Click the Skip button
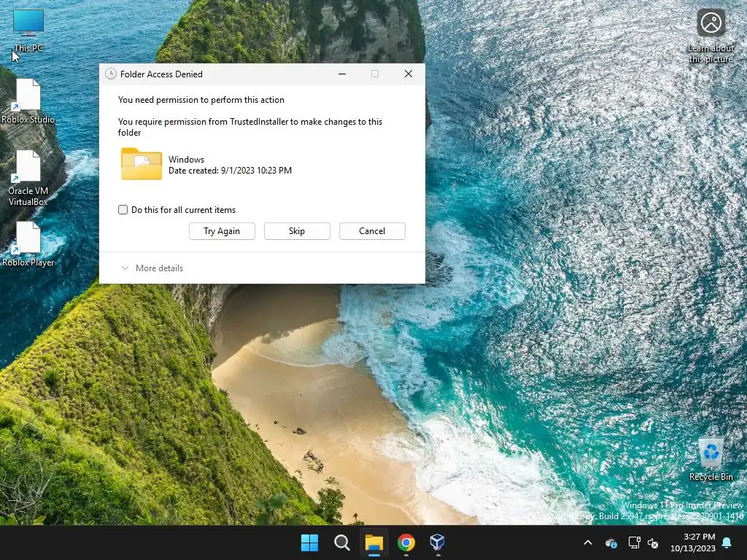 click(297, 231)
